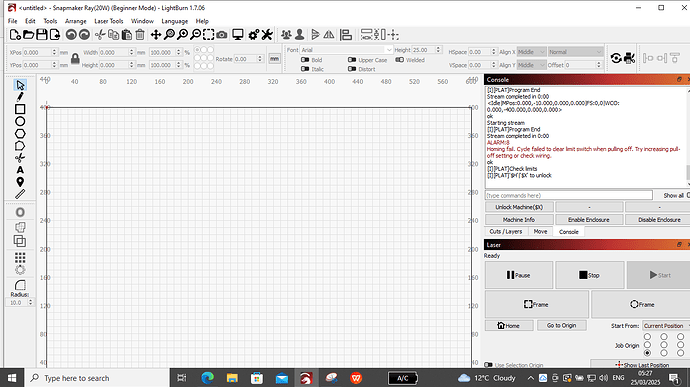Click the Home button in Laser panel

click(509, 325)
